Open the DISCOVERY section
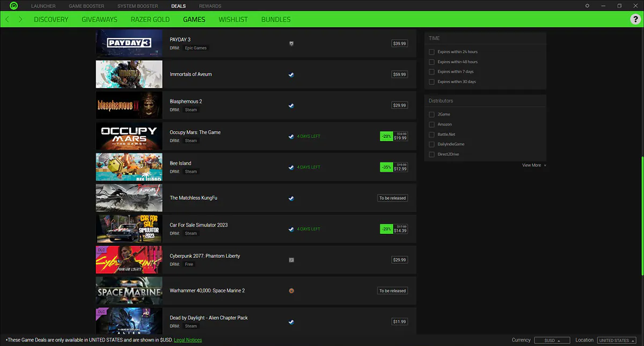Viewport: 644px width, 346px height. pyautogui.click(x=51, y=19)
